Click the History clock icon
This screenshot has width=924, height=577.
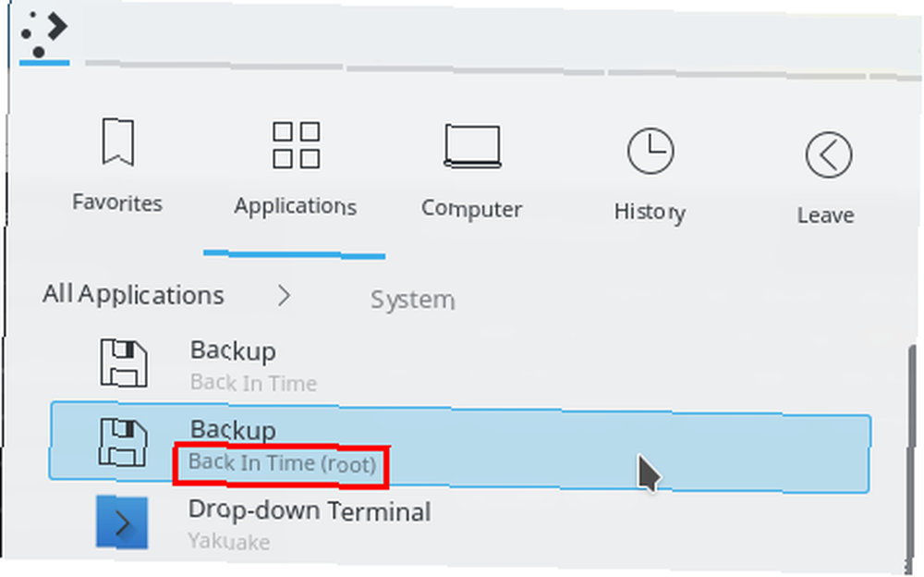pos(650,151)
